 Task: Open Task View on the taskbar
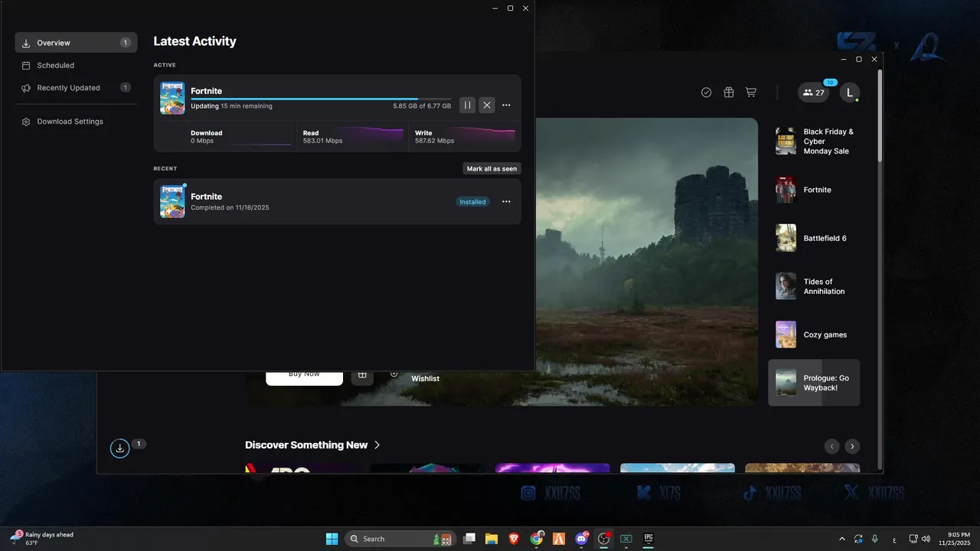[x=469, y=539]
